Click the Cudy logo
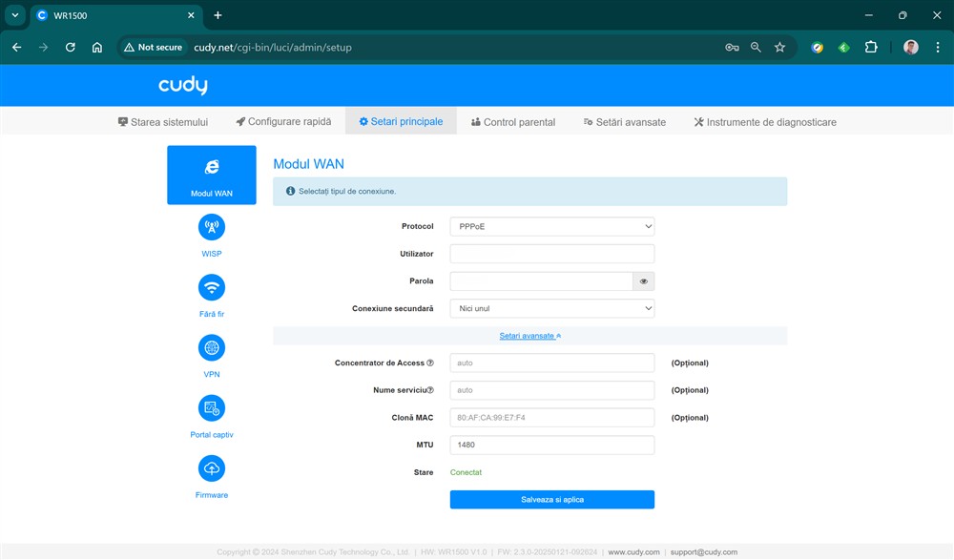Viewport: 954px width, 560px height. pyautogui.click(x=183, y=86)
